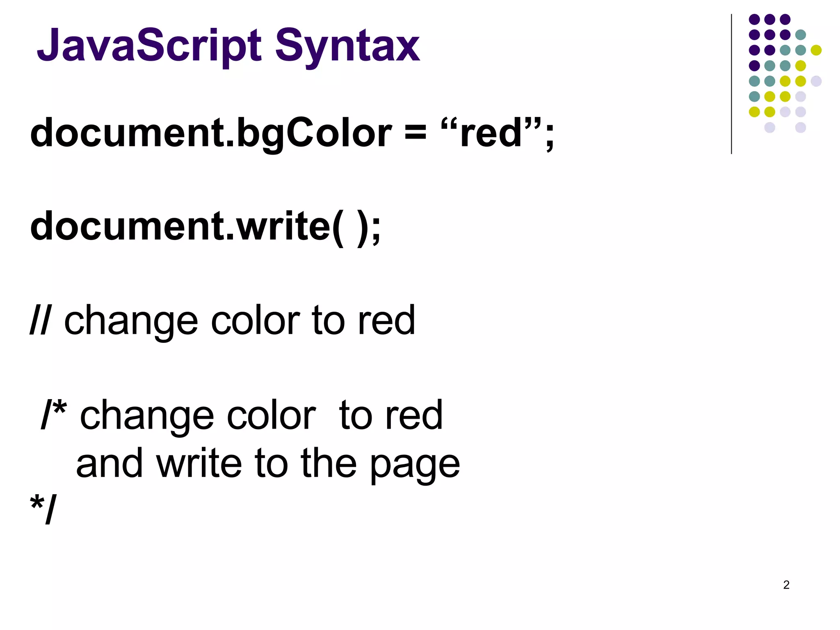Click the closing "*/" comment marker
This screenshot has width=840, height=630.
click(x=43, y=509)
